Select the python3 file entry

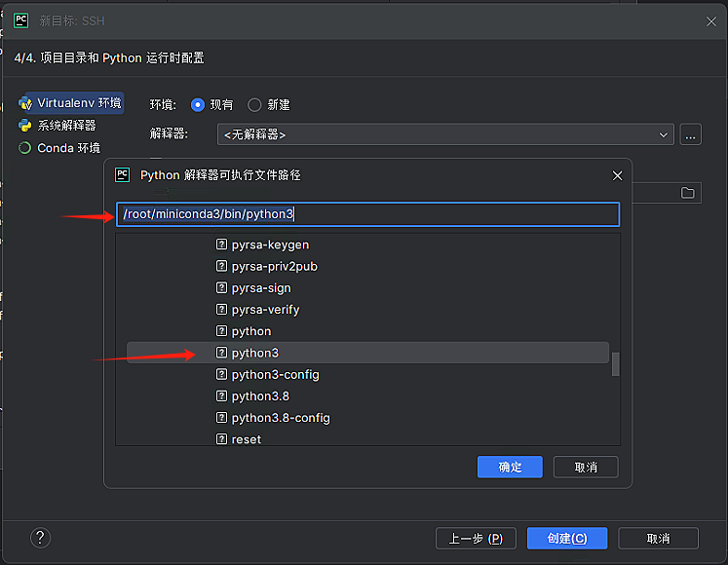tap(367, 353)
